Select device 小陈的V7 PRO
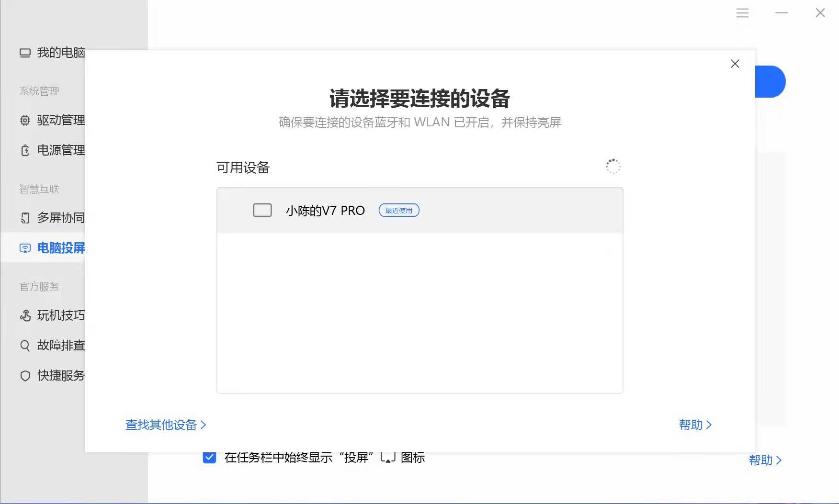This screenshot has width=839, height=504. 420,211
